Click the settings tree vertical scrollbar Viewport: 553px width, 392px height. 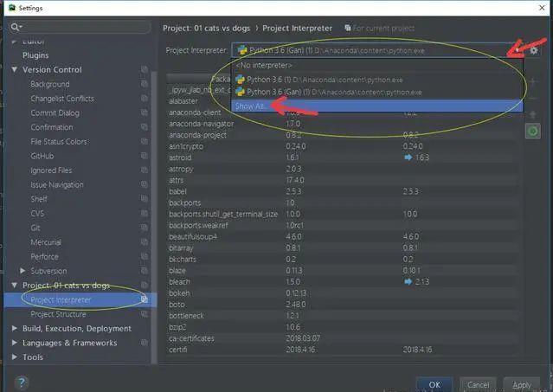click(x=154, y=217)
